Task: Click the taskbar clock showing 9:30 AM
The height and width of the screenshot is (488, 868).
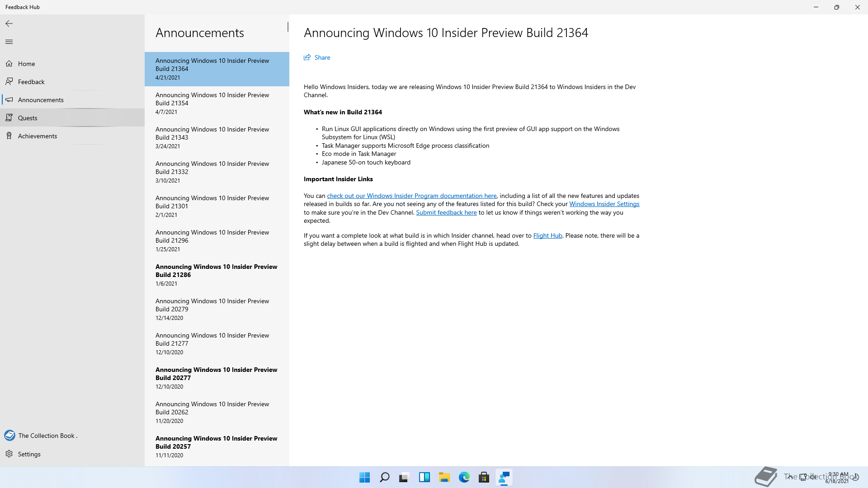Action: [838, 478]
